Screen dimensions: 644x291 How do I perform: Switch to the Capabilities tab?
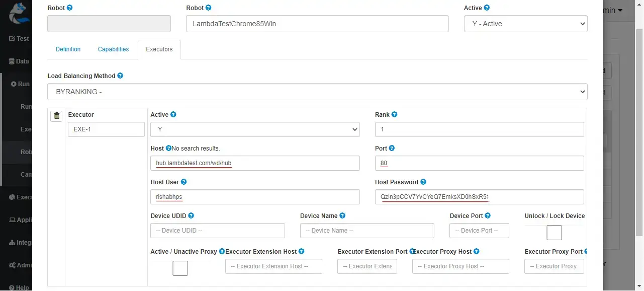pyautogui.click(x=113, y=49)
